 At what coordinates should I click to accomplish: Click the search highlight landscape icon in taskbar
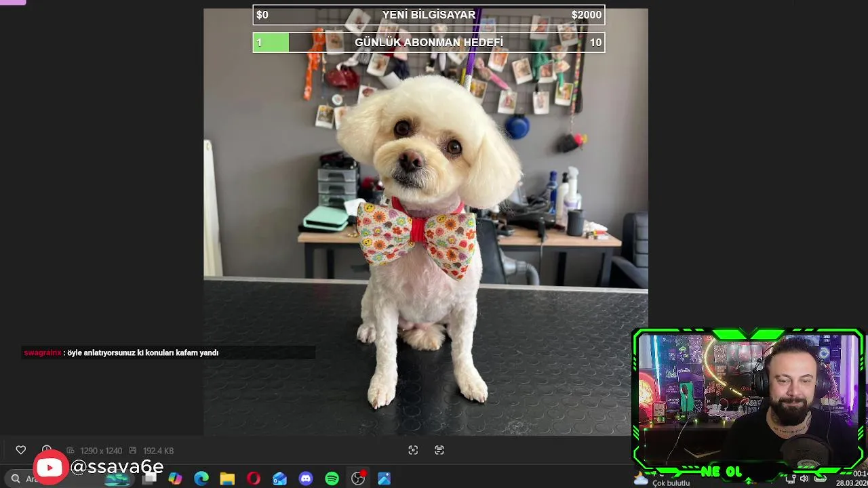(x=118, y=479)
